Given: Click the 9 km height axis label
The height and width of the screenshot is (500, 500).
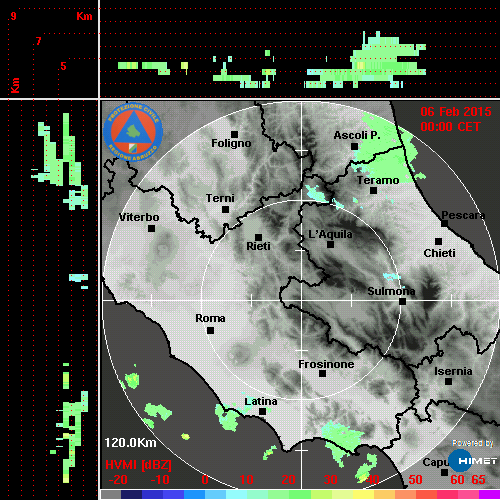Looking at the screenshot, I should (13, 16).
